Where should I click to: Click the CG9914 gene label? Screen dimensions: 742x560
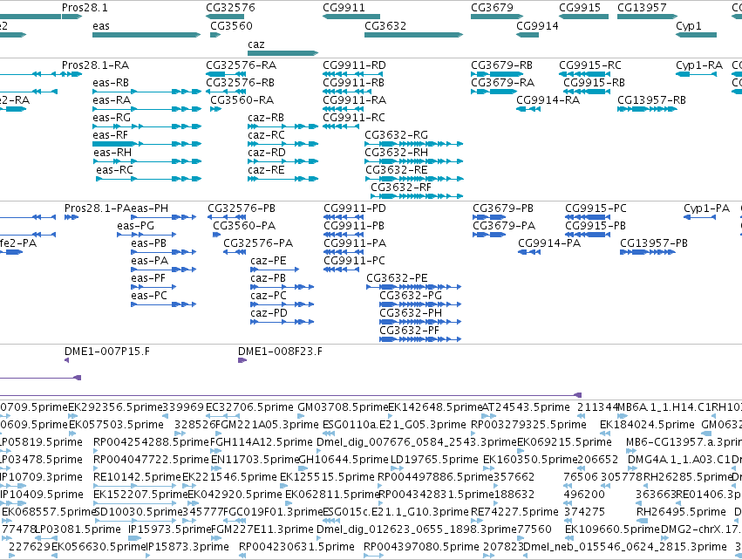click(537, 26)
